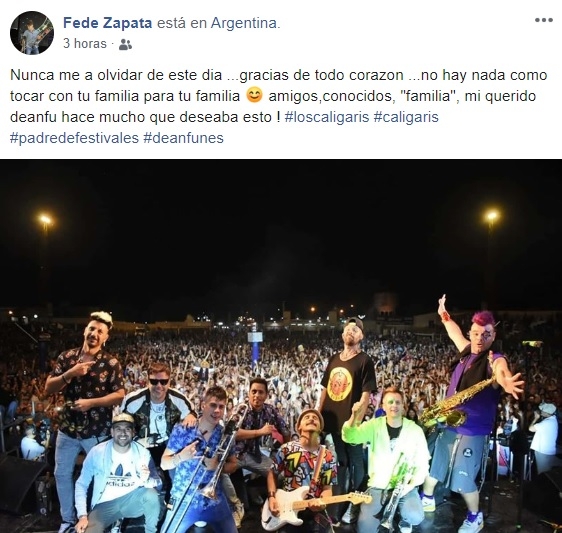Open Fede Zapata's round profile picture
Image resolution: width=562 pixels, height=533 pixels.
(x=32, y=33)
